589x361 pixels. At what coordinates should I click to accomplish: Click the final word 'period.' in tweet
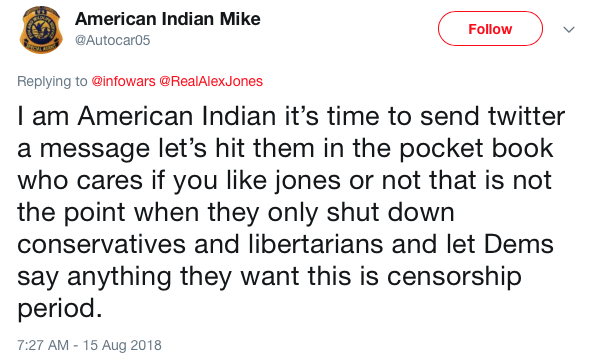[x=60, y=309]
